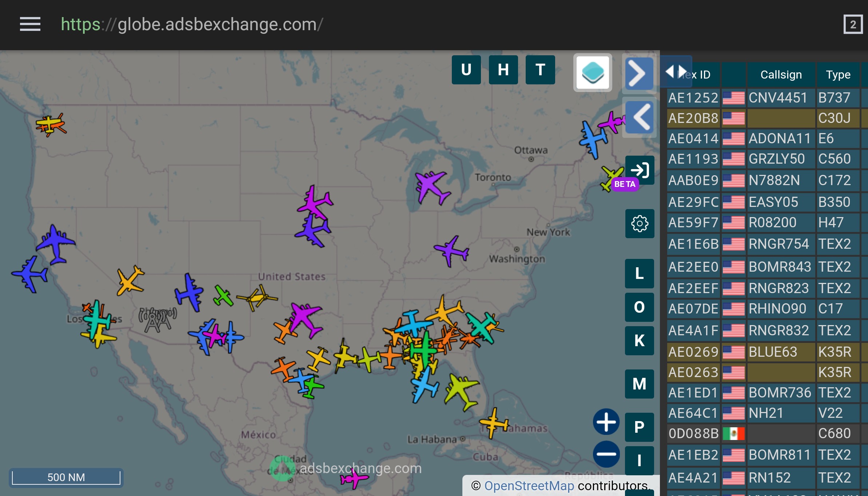Screen dimensions: 868x496
Task: Zoom out with the minus button
Action: click(606, 454)
